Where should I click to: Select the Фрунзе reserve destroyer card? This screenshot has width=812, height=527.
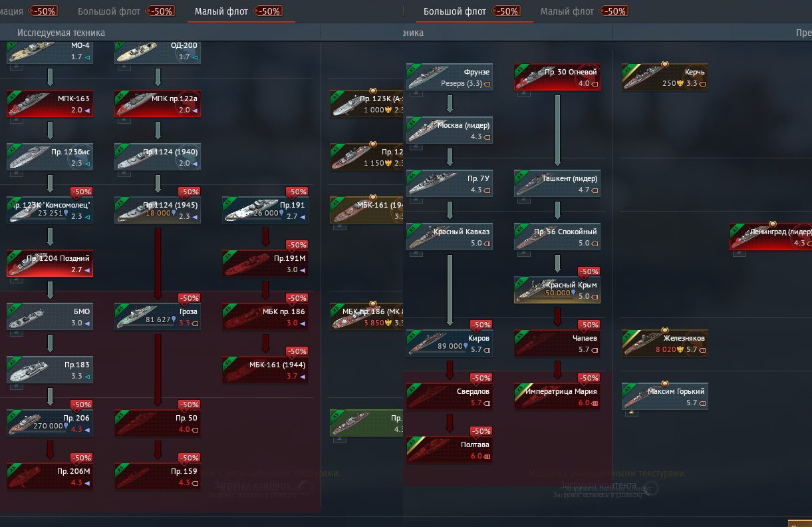coord(450,77)
